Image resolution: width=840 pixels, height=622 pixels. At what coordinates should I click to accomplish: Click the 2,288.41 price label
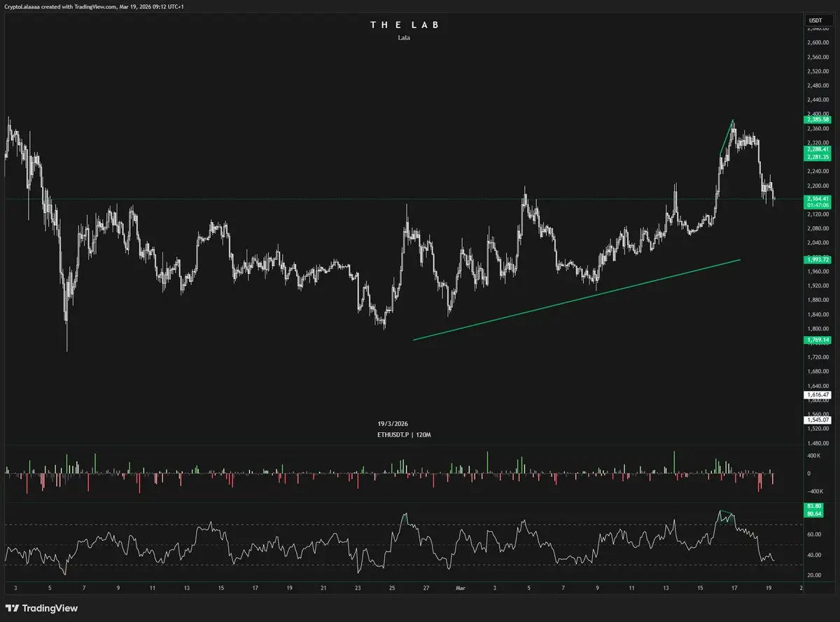coord(818,149)
